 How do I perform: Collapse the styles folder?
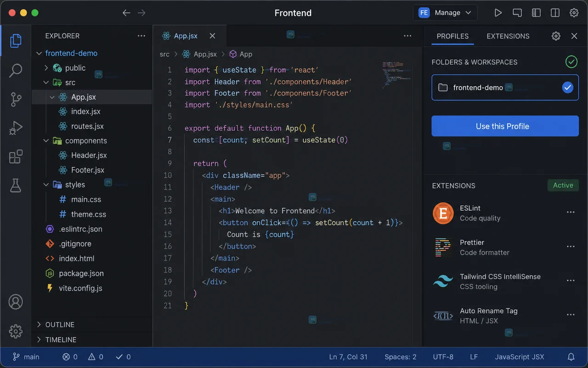pyautogui.click(x=46, y=185)
